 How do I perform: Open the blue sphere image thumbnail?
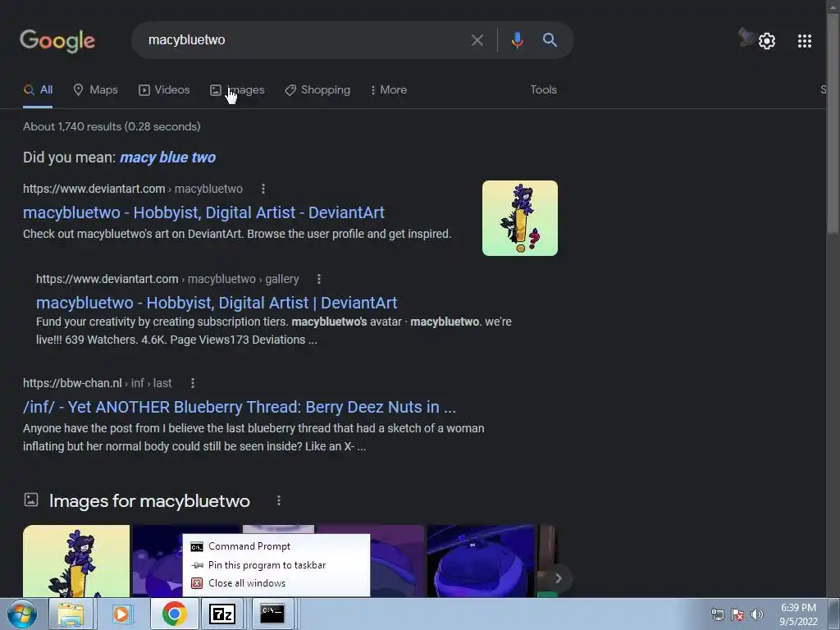tap(481, 561)
